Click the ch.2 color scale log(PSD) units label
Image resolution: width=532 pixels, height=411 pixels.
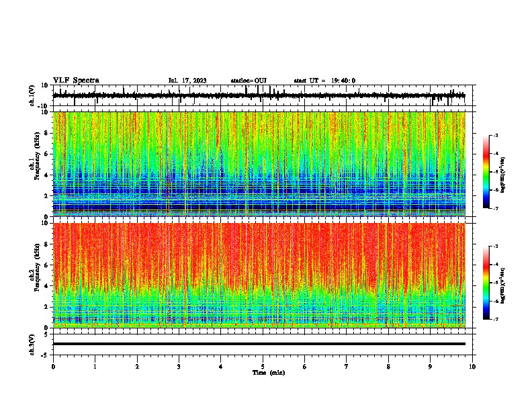pos(502,286)
